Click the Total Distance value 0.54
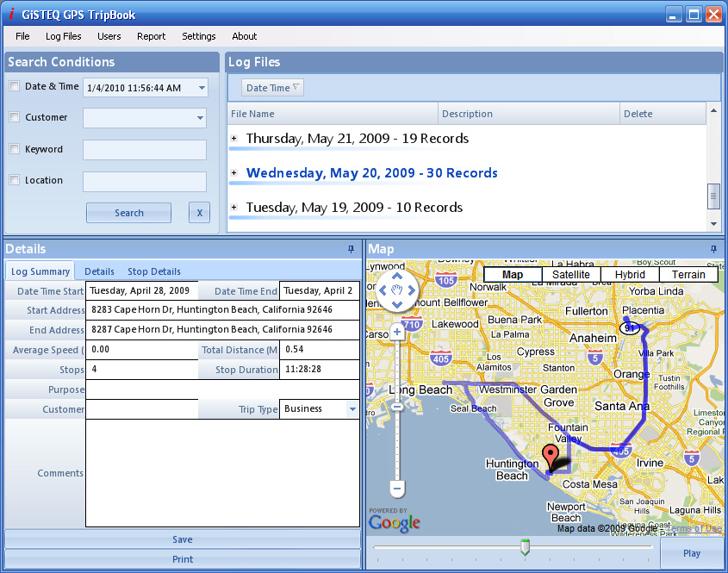 pyautogui.click(x=320, y=349)
